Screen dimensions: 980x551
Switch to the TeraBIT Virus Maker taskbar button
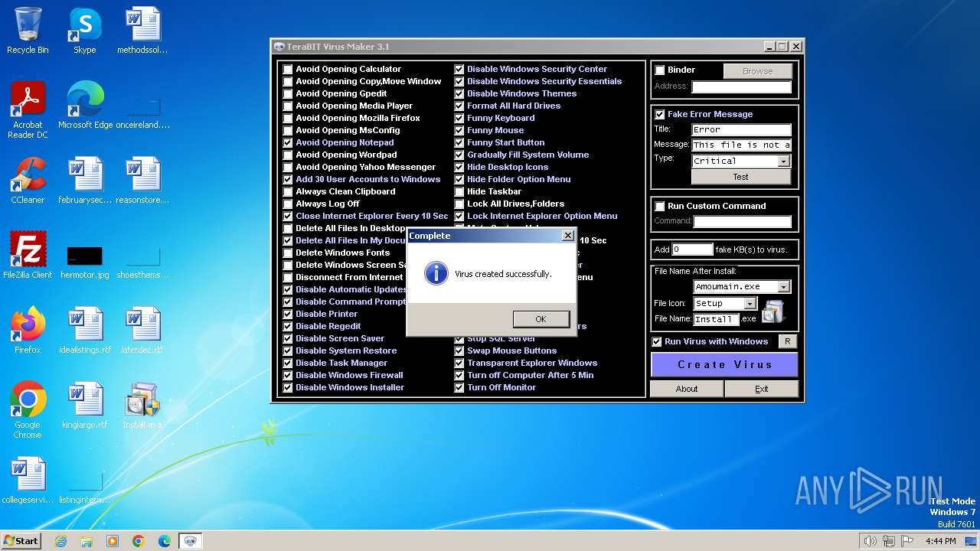(191, 541)
